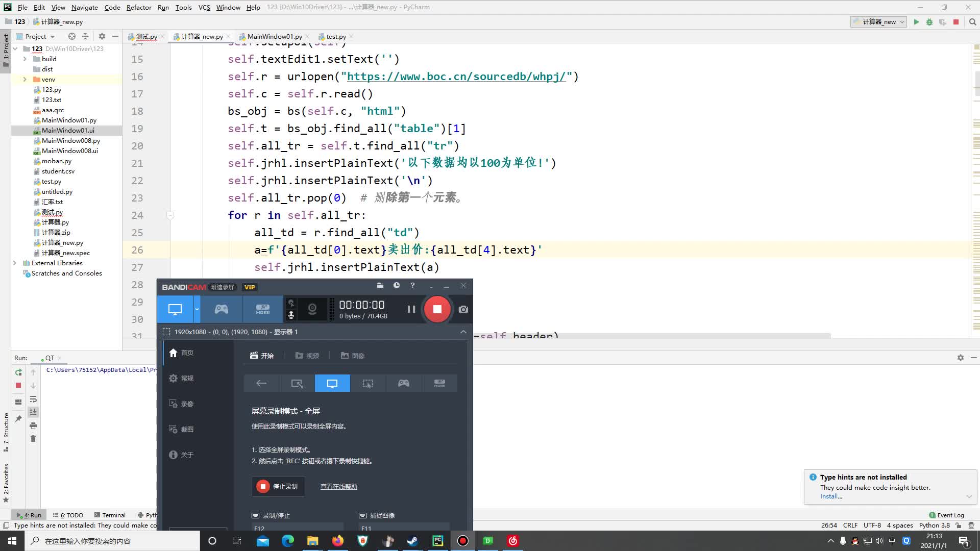Rerun QT in the Run panel
This screenshot has height=551, width=980.
(18, 372)
